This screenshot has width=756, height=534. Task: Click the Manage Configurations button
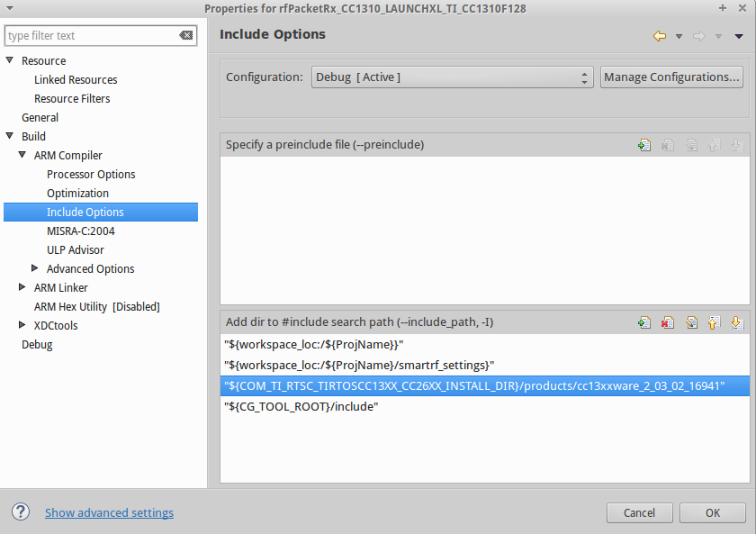click(x=671, y=77)
